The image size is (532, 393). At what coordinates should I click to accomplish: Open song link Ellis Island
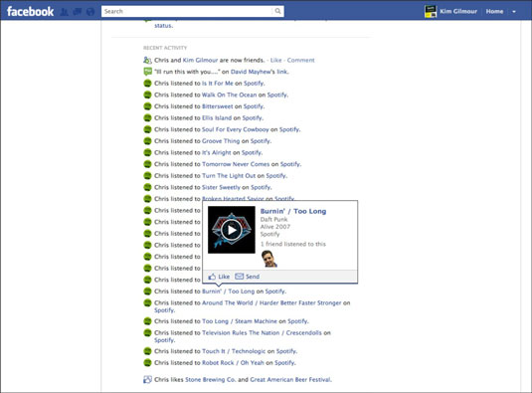click(217, 117)
